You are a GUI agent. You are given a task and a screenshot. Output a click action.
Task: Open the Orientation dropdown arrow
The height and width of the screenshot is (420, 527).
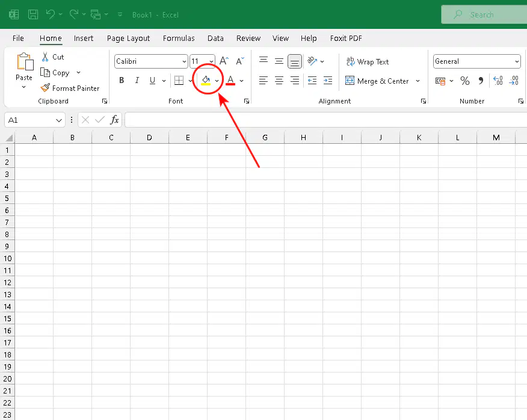coord(322,61)
